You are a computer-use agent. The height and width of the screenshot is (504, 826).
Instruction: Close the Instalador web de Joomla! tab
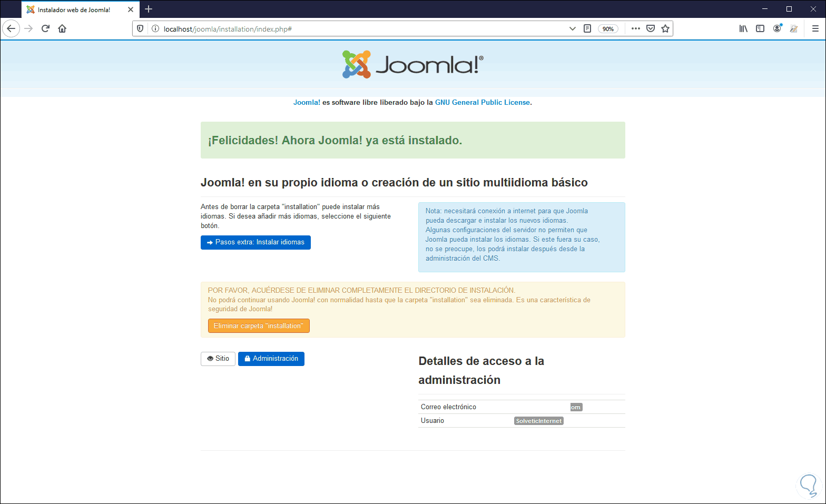coord(131,9)
